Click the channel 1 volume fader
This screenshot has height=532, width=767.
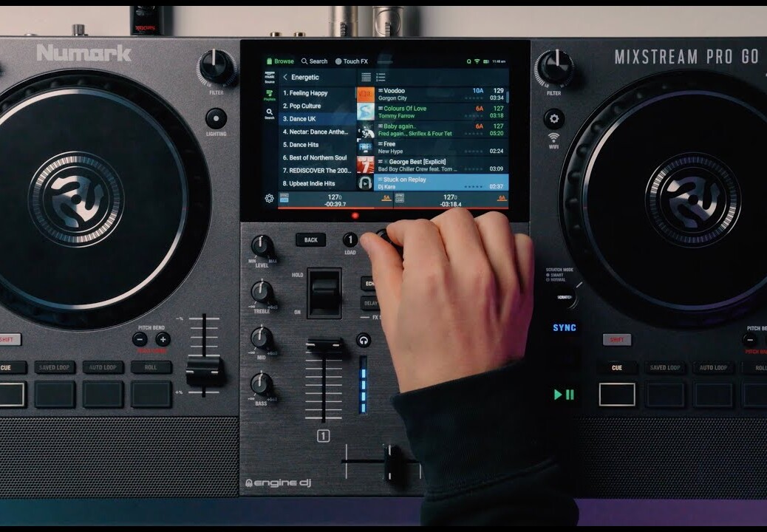pos(324,345)
